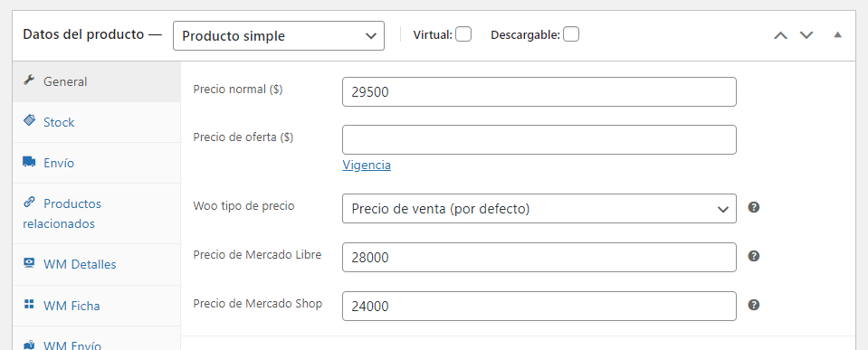The height and width of the screenshot is (350, 868).
Task: Click the Vigencia link
Action: [x=367, y=165]
